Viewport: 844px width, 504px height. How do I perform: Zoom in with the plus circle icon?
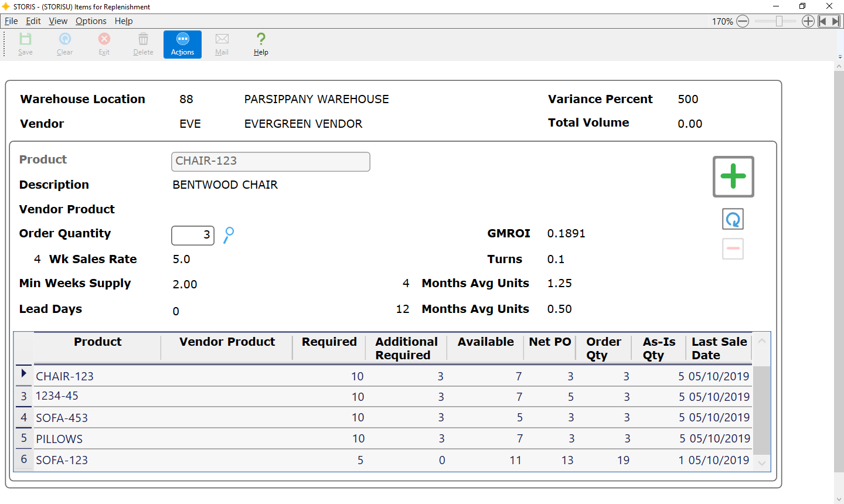[808, 21]
